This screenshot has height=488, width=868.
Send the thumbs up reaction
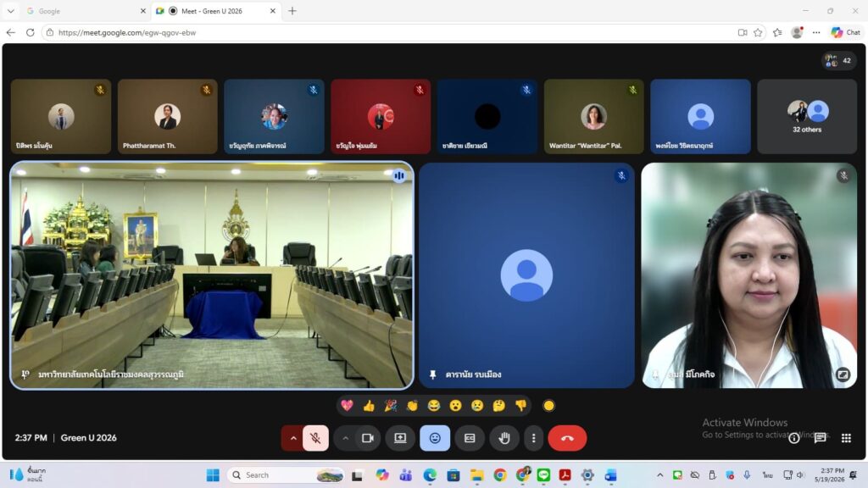tap(369, 406)
